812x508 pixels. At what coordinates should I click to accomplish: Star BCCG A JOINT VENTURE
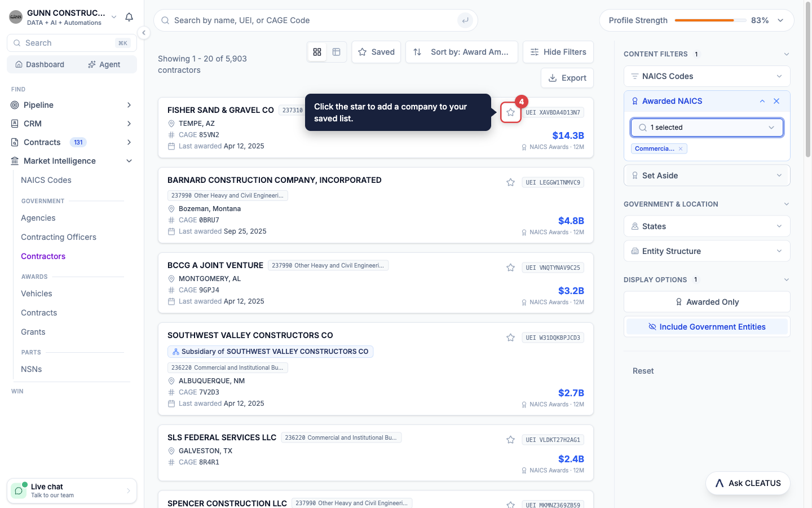(x=510, y=268)
